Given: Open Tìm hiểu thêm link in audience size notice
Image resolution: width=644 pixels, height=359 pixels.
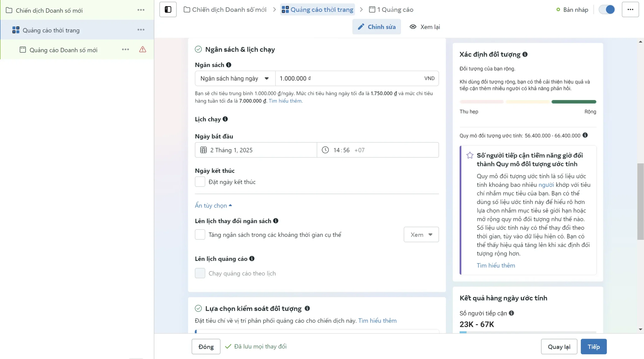Looking at the screenshot, I should coord(496,265).
